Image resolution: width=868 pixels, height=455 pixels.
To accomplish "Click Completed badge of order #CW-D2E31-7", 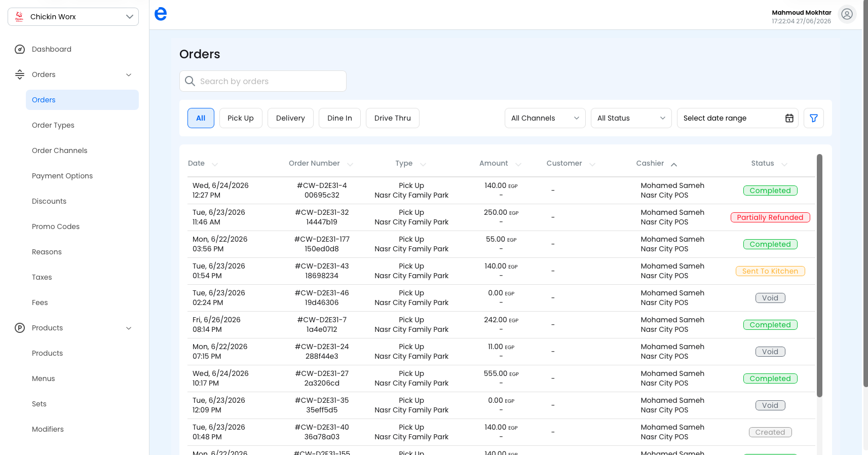I will (770, 325).
